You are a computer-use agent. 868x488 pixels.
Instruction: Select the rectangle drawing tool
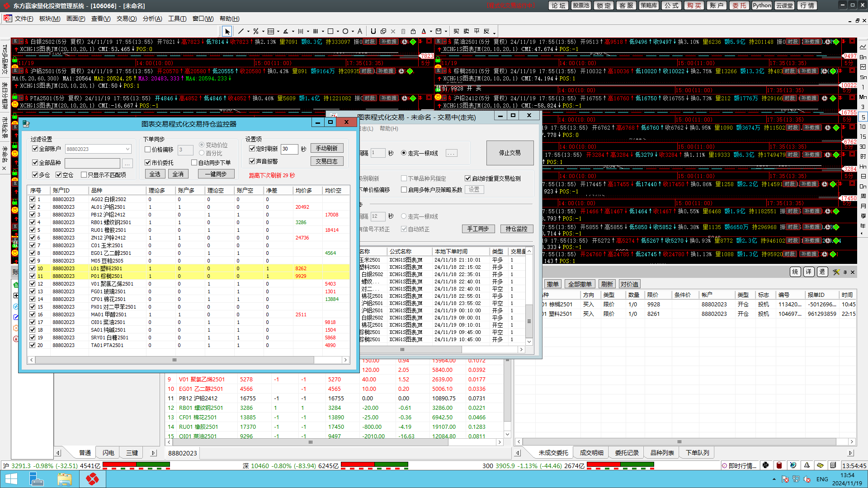[330, 31]
